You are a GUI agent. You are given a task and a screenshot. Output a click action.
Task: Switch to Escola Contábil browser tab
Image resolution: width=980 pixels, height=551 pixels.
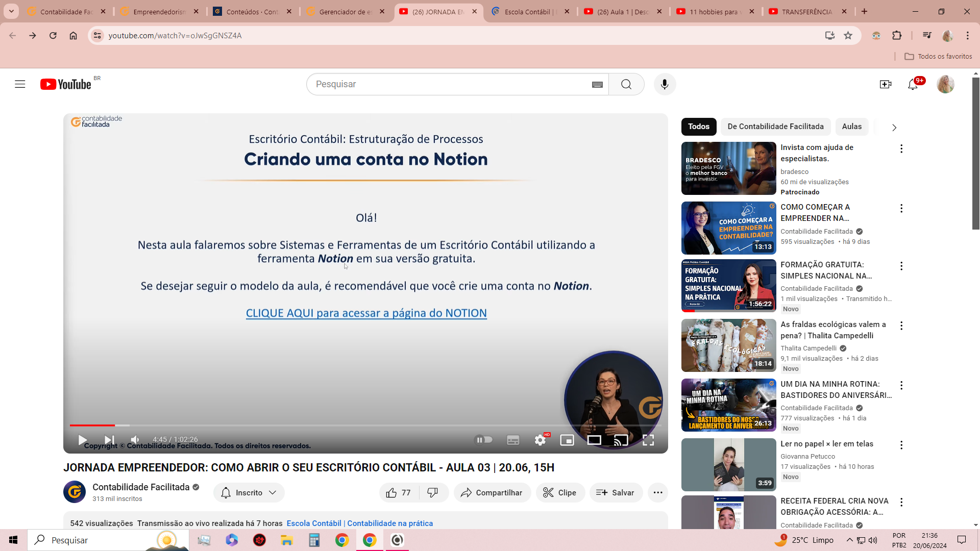click(x=530, y=11)
